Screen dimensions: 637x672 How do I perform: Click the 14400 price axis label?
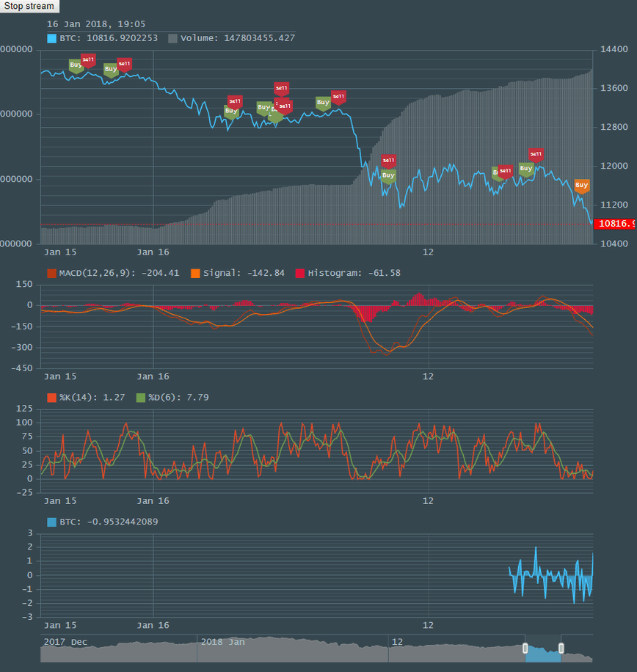(x=614, y=49)
